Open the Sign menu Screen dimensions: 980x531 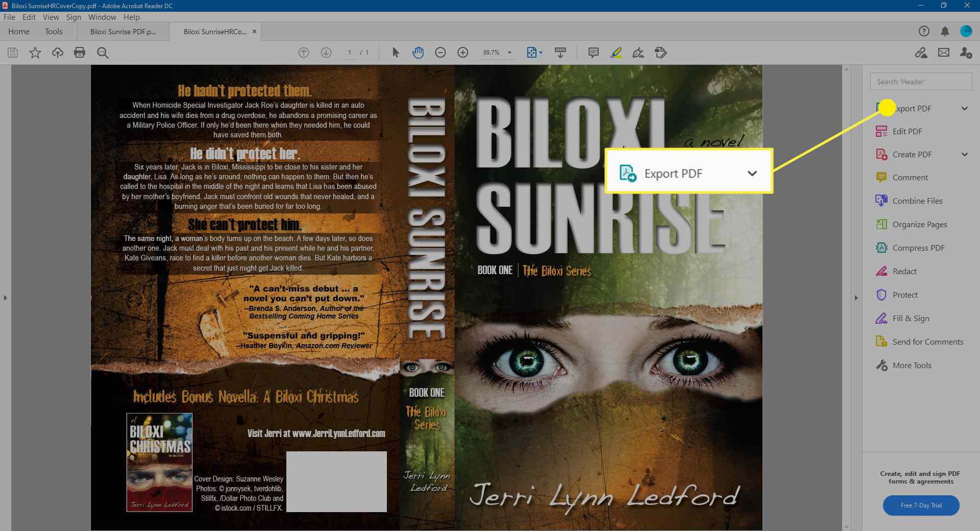(73, 17)
